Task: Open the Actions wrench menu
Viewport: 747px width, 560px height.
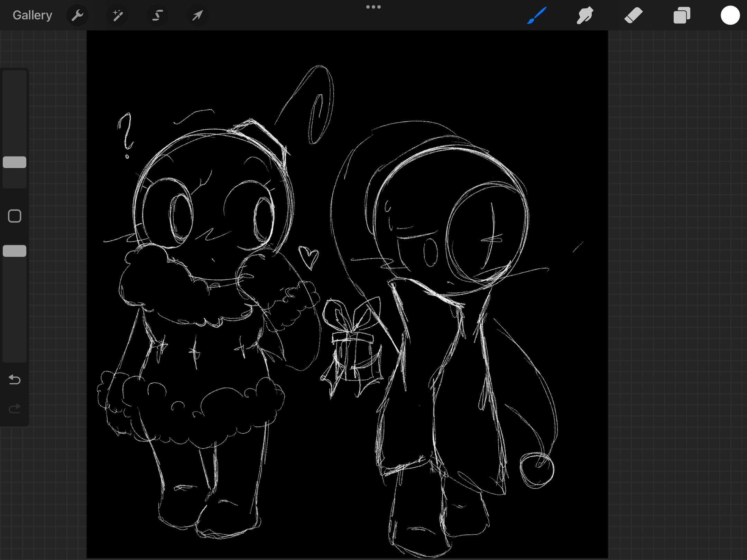Action: pyautogui.click(x=77, y=15)
